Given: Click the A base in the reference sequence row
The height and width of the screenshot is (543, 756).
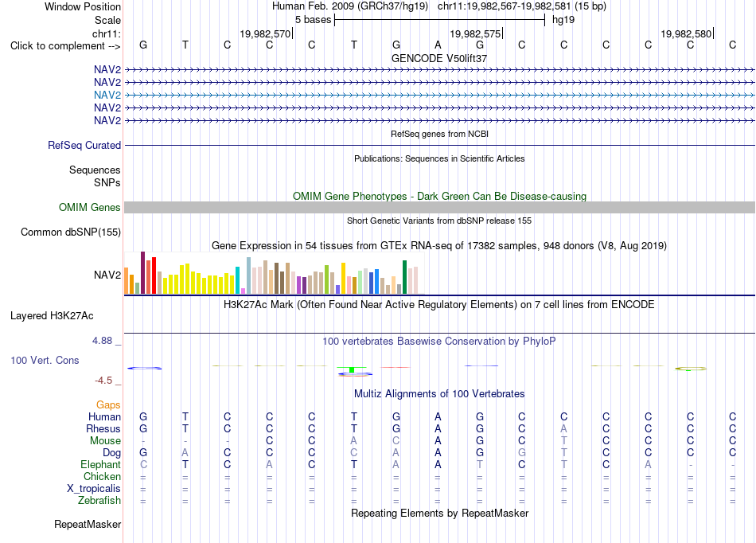Looking at the screenshot, I should [x=438, y=45].
